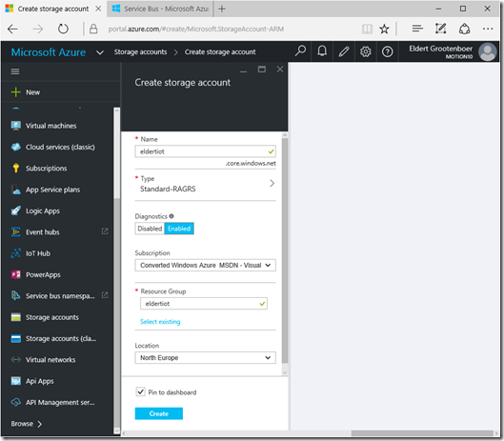The height and width of the screenshot is (441, 504).
Task: Open Storage accounts icon
Action: pyautogui.click(x=16, y=317)
